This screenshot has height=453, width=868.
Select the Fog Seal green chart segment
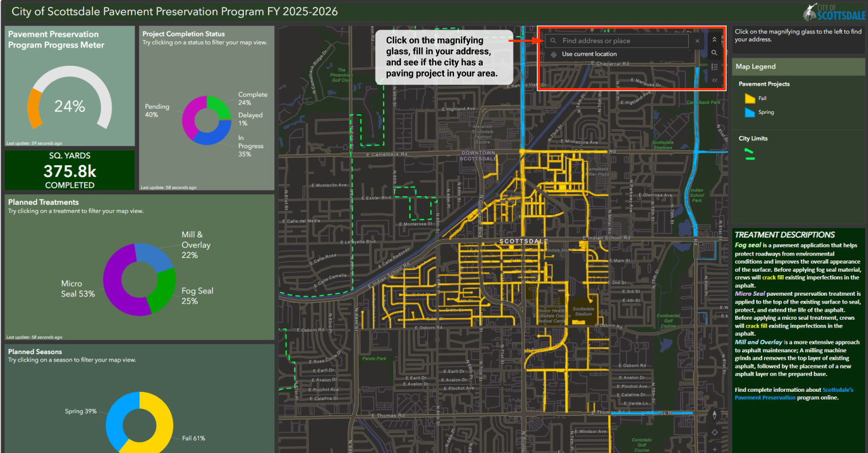click(x=163, y=289)
